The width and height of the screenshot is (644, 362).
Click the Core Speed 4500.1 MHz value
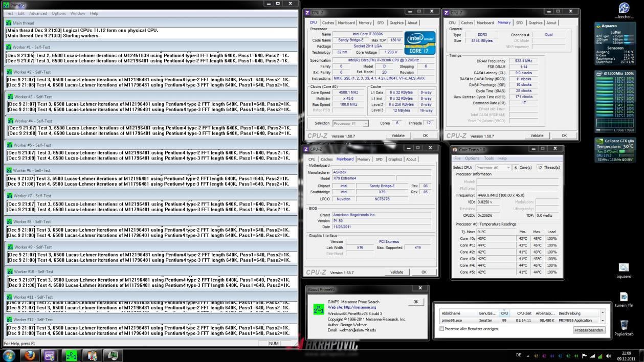pos(348,93)
